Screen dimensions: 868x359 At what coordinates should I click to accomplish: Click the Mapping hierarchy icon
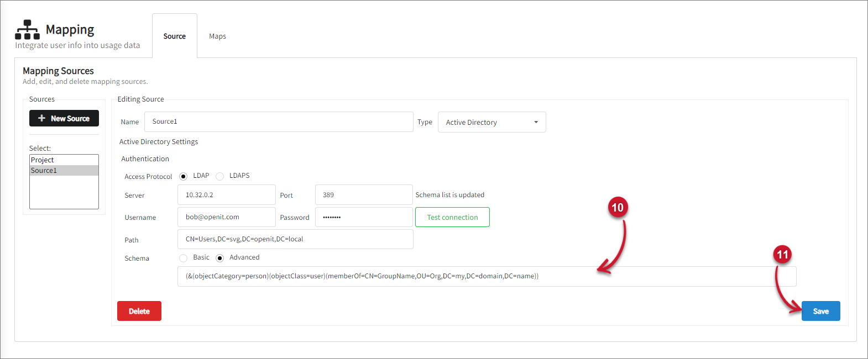click(x=27, y=30)
